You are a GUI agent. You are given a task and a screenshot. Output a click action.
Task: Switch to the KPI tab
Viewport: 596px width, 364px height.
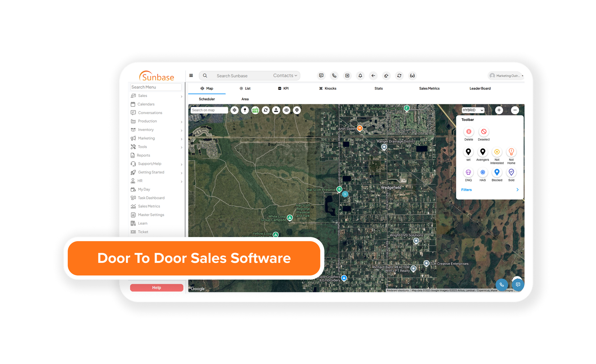[283, 88]
